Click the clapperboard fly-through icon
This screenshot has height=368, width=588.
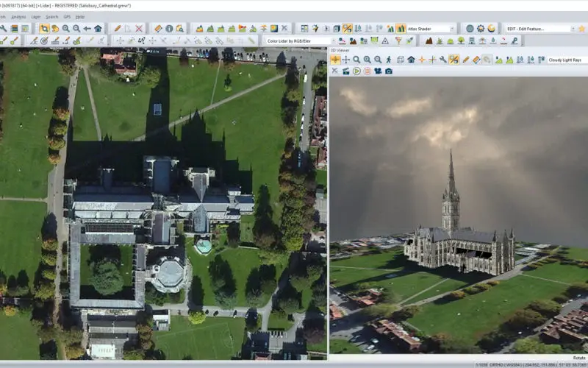click(x=345, y=71)
